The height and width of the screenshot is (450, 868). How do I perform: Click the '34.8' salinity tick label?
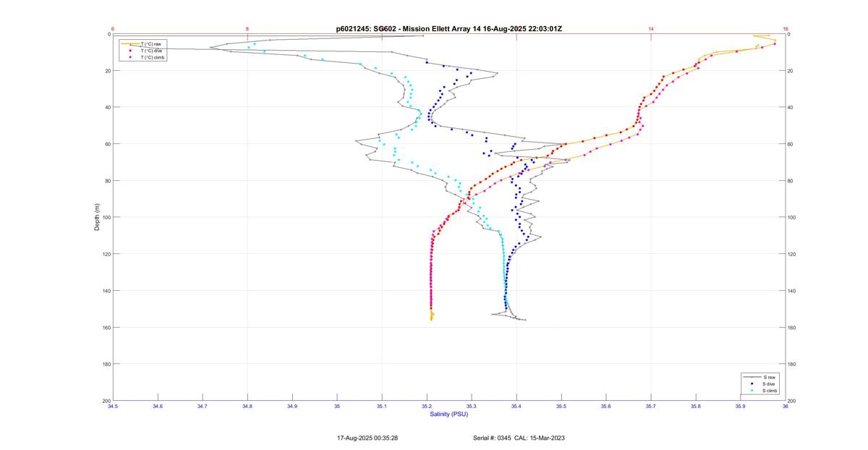(247, 407)
